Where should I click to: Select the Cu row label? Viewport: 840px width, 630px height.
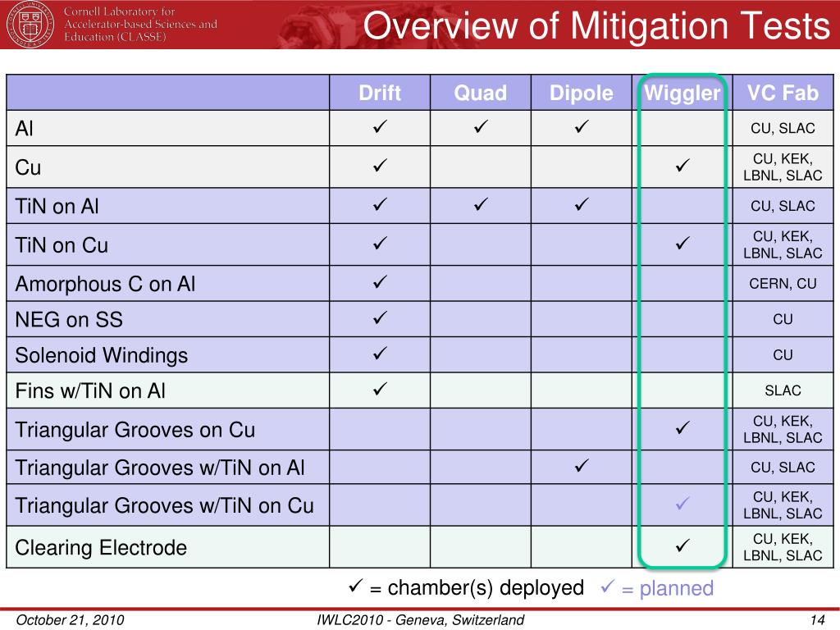coord(28,167)
